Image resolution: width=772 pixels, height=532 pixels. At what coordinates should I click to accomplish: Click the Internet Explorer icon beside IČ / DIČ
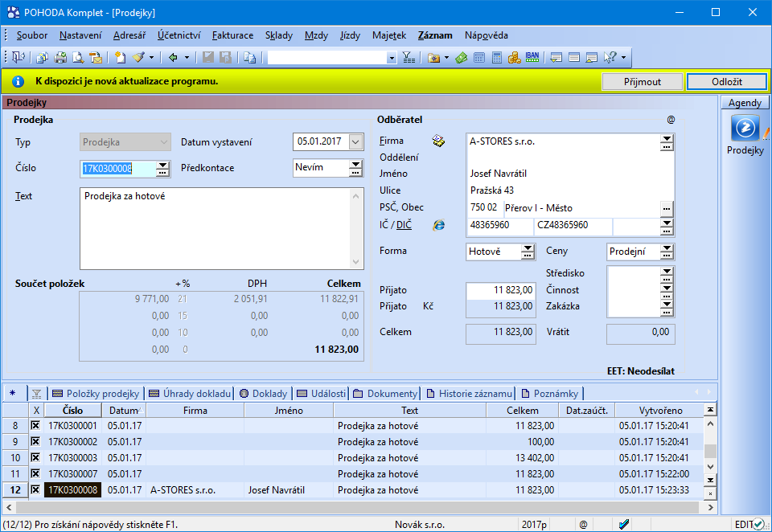(x=439, y=225)
